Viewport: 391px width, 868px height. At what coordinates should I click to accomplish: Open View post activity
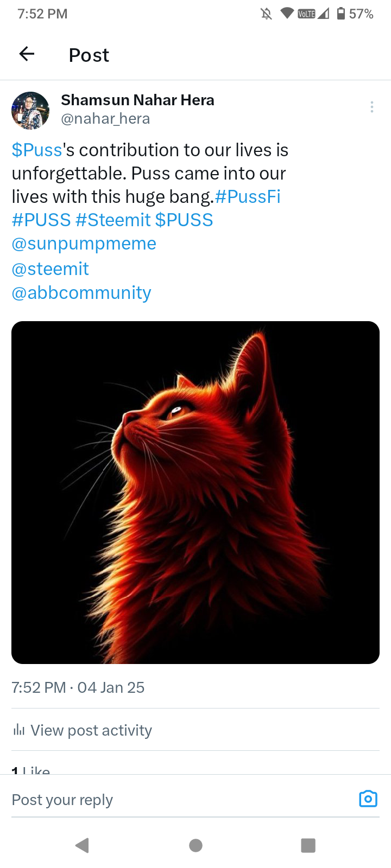point(82,730)
